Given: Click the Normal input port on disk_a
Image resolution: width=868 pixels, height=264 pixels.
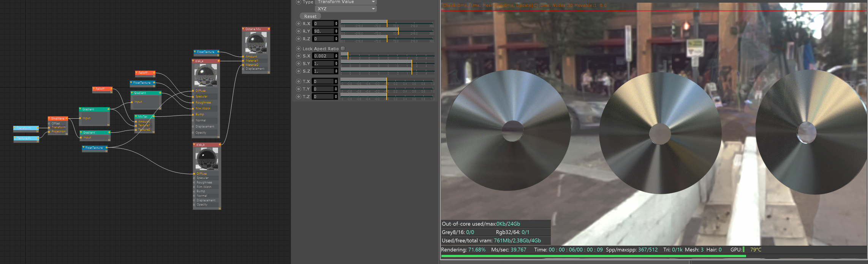Looking at the screenshot, I should [193, 121].
